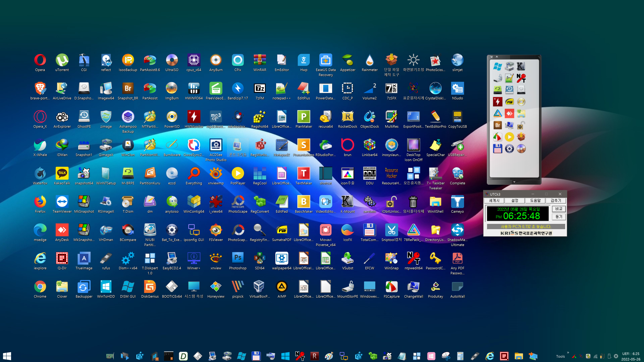Click the Tools toolbar label on taskbar
The height and width of the screenshot is (362, 644).
click(x=560, y=356)
